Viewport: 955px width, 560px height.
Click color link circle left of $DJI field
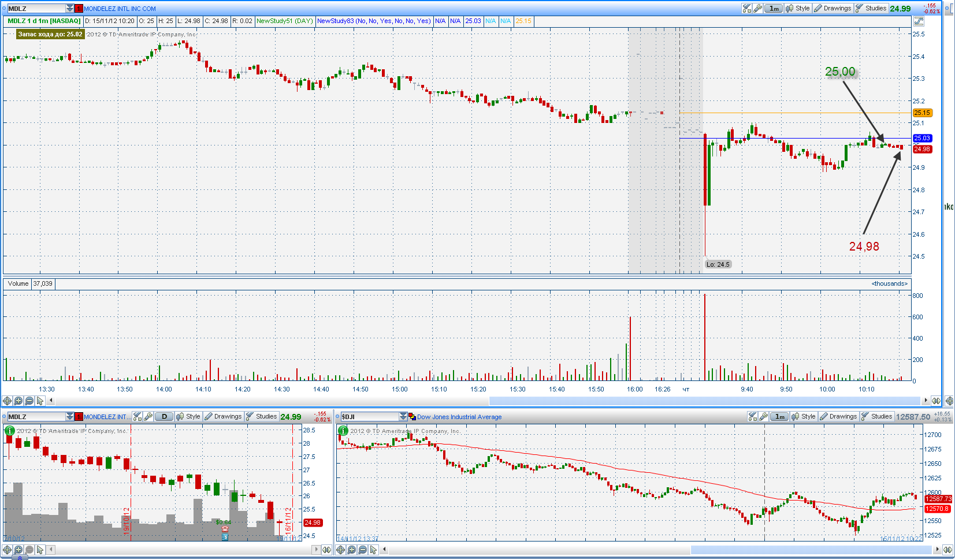point(337,417)
